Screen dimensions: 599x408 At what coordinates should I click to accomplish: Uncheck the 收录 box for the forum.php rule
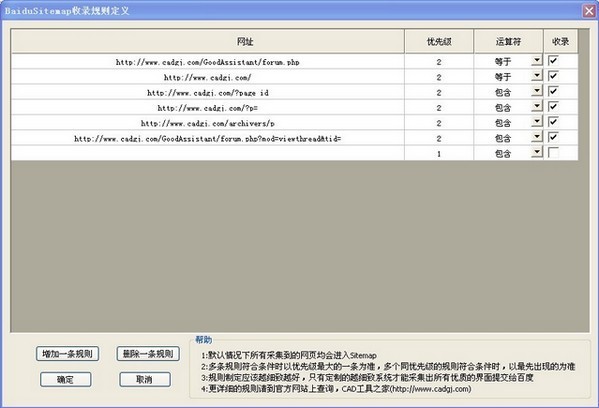pos(553,61)
